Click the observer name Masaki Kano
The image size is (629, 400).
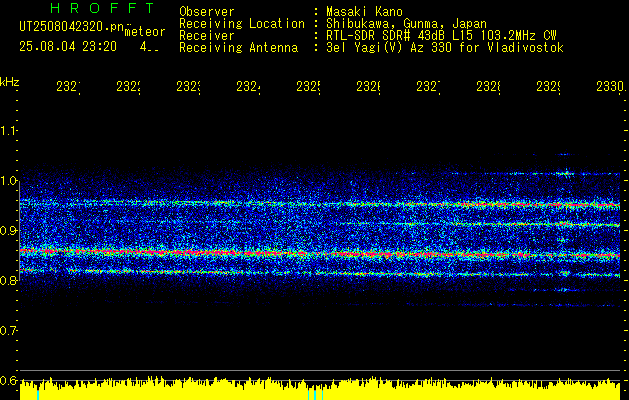[364, 12]
